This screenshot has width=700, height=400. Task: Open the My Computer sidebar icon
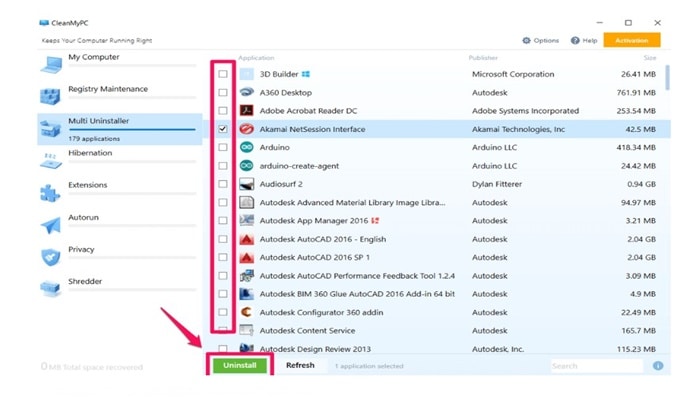click(x=51, y=65)
